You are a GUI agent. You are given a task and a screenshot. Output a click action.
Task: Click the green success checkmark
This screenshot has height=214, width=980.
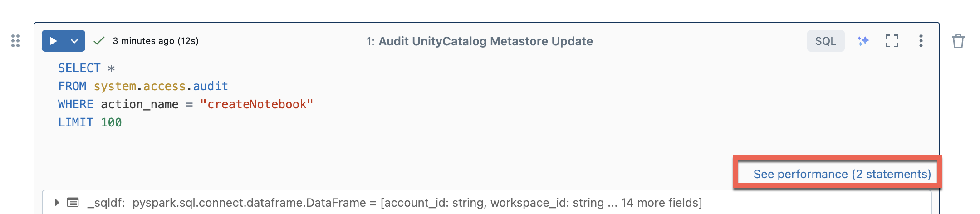pos(98,41)
